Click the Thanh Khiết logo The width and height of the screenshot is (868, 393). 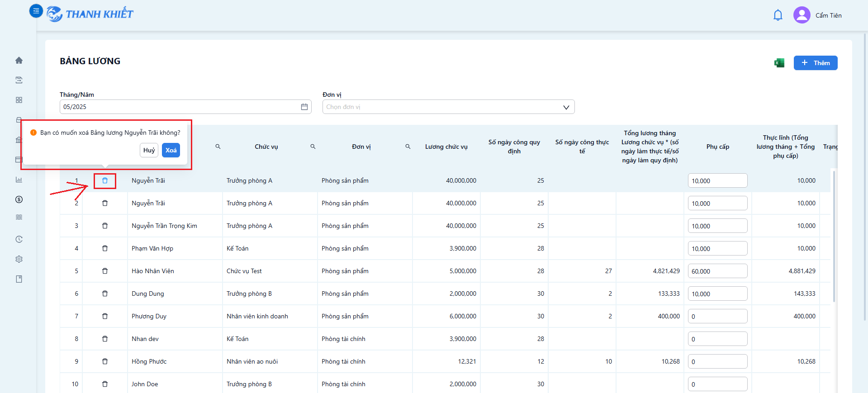(90, 14)
